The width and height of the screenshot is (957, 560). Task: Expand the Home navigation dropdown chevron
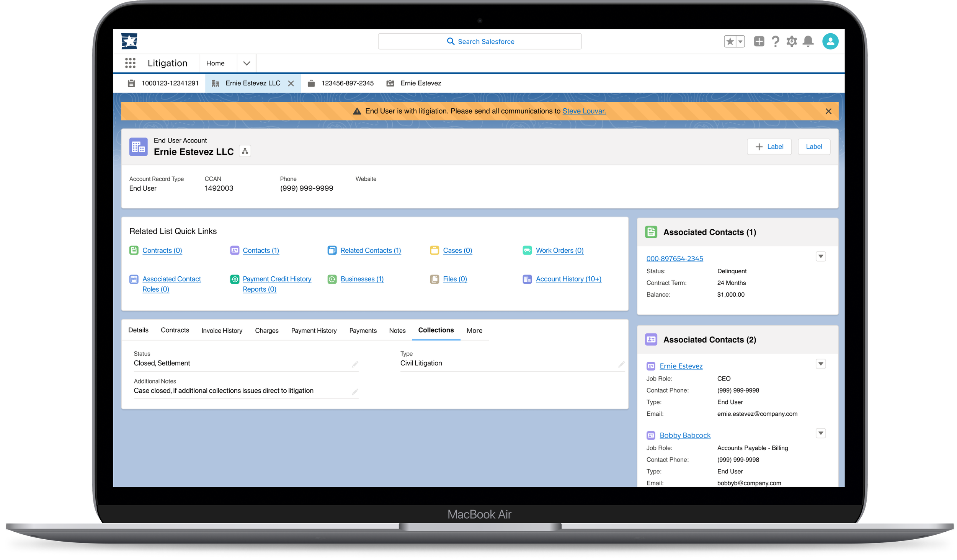click(x=247, y=63)
